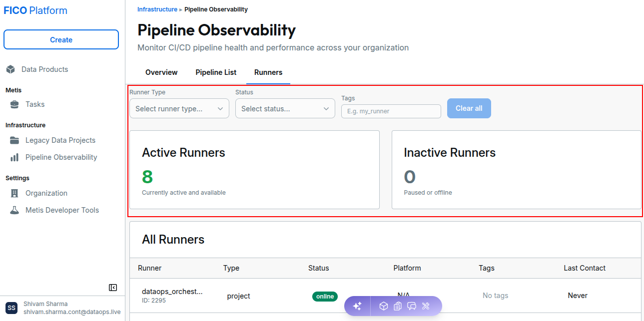Click the Clear all button
Viewport: 644px width, 321px height.
[x=469, y=108]
